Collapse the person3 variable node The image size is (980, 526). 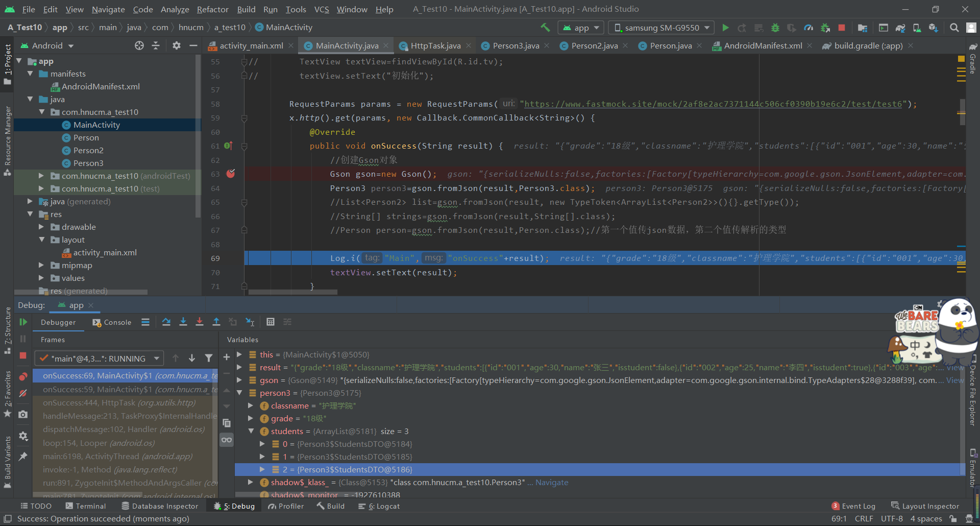point(239,393)
